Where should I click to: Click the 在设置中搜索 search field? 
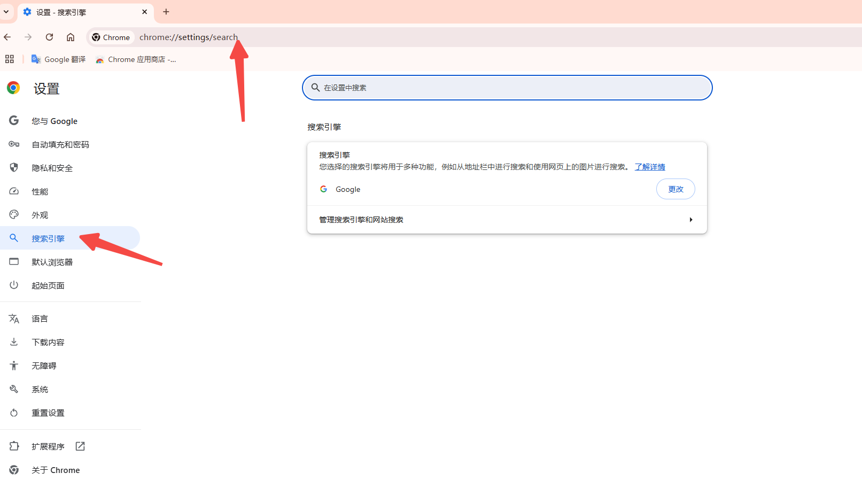coord(507,88)
